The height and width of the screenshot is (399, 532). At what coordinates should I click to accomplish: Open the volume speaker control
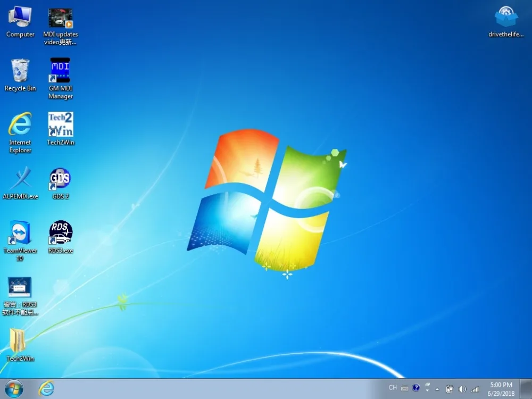pyautogui.click(x=462, y=389)
